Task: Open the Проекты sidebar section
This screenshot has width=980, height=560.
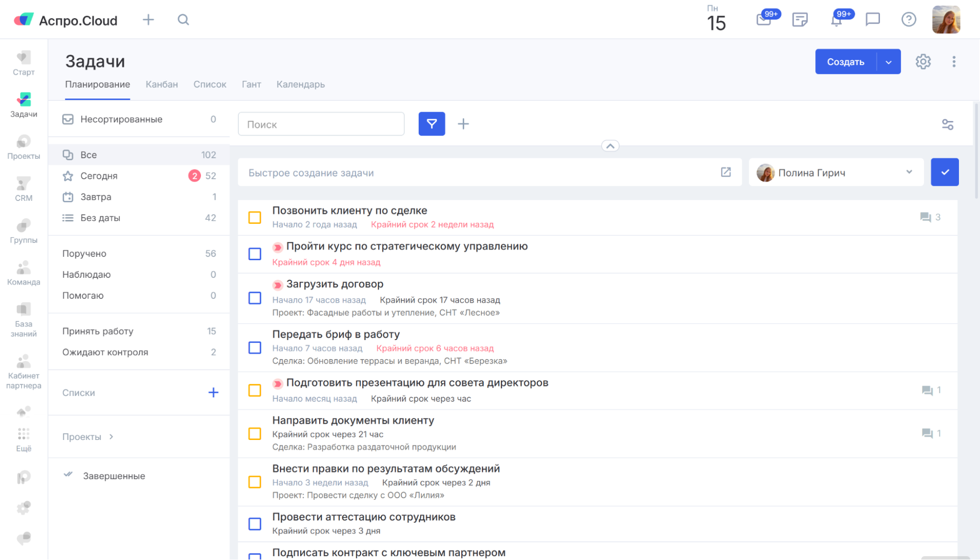Action: [x=24, y=147]
